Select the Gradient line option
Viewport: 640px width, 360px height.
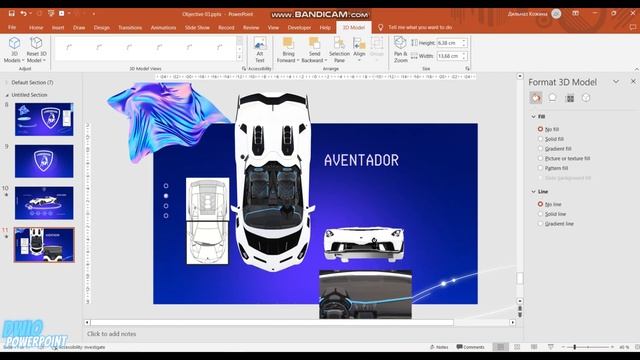click(x=540, y=224)
